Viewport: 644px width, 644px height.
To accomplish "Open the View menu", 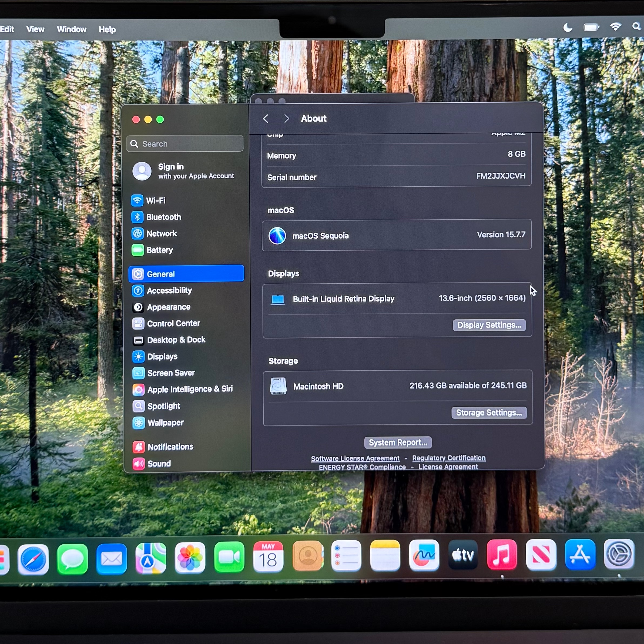I will 35,29.
